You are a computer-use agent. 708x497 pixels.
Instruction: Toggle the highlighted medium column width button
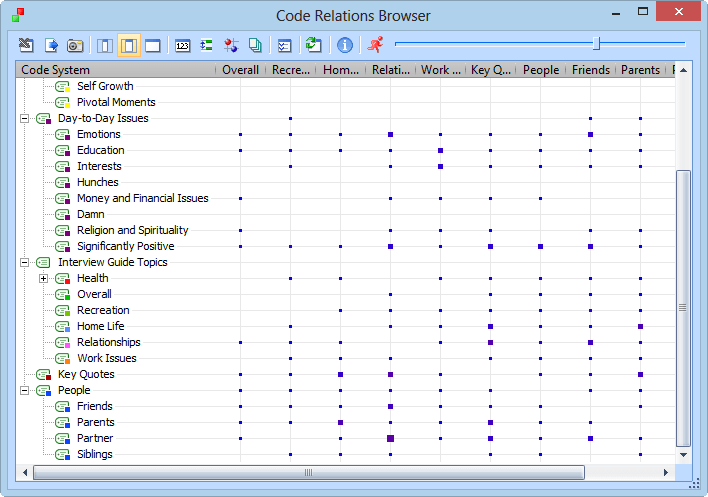[x=129, y=45]
